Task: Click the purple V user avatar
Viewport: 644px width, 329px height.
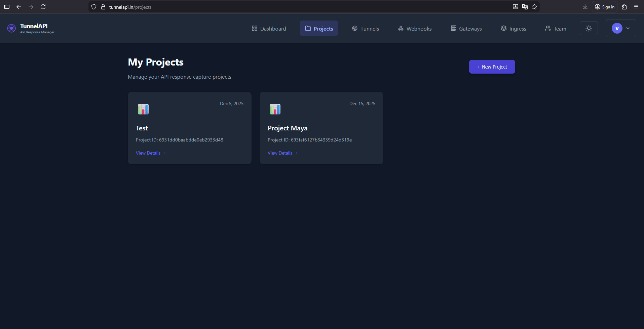Action: click(x=617, y=28)
